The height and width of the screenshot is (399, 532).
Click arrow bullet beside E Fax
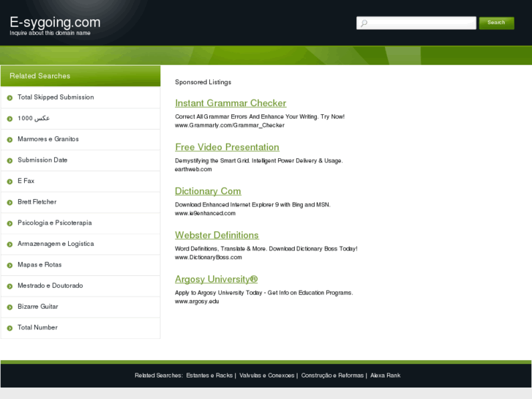point(10,182)
